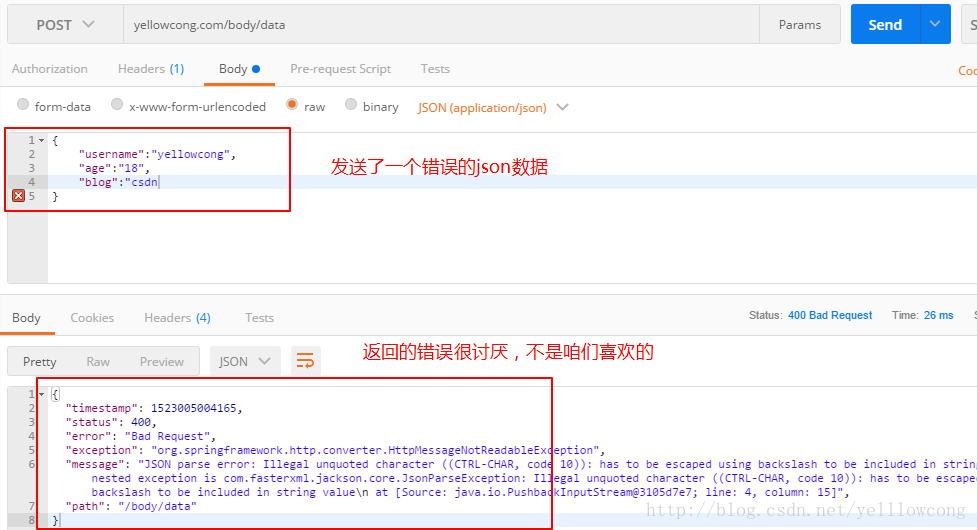Toggle the line wrap icon
The width and height of the screenshot is (977, 530).
click(305, 361)
